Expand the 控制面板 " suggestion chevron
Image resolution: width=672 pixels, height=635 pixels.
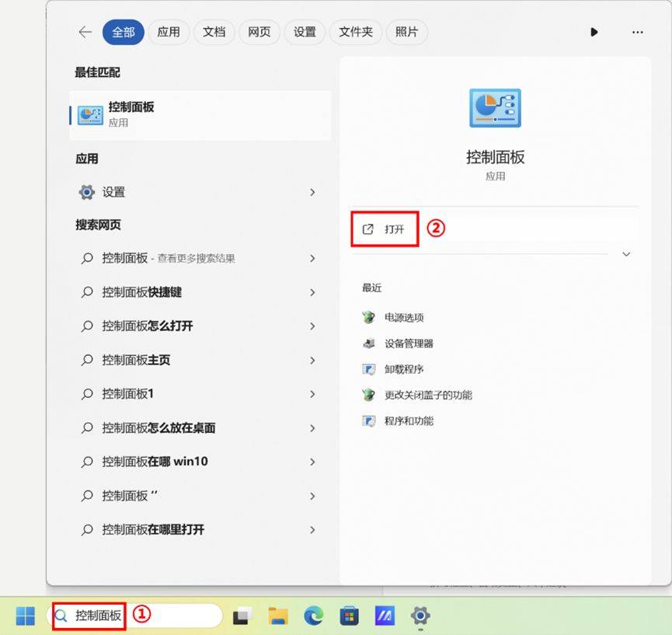click(x=312, y=496)
